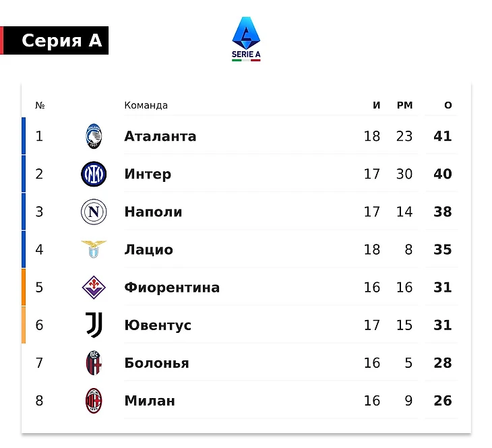492x448 pixels.
Task: Click the Команда column header
Action: [x=146, y=105]
